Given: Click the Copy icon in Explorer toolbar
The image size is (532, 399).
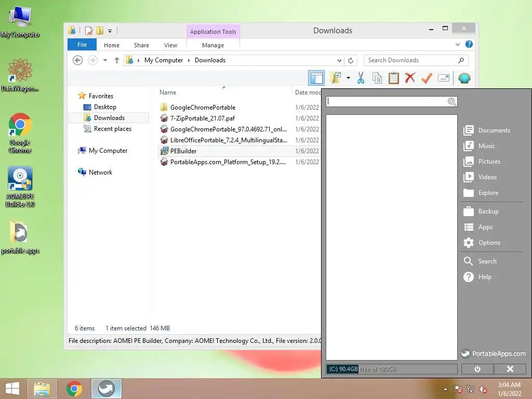Looking at the screenshot, I should [x=377, y=78].
